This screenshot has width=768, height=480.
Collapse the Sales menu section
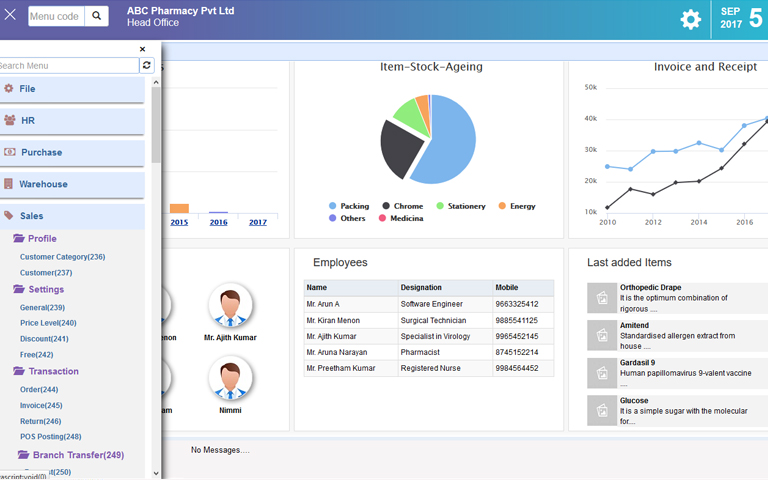72,216
